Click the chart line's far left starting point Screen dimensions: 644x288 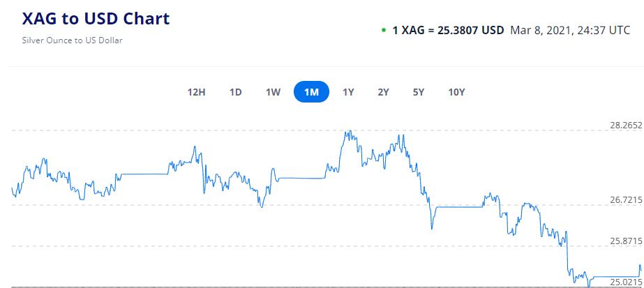click(12, 188)
